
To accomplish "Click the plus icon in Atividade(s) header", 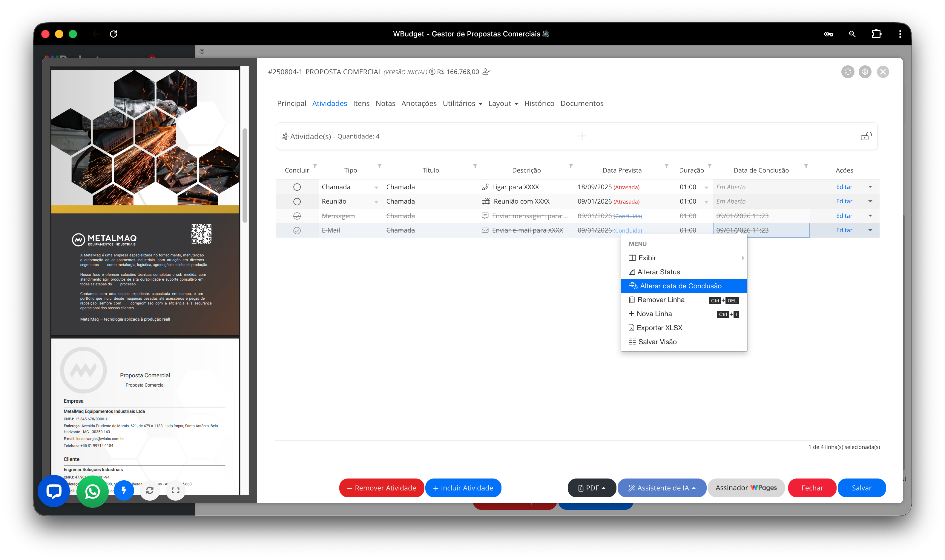I will click(x=582, y=136).
